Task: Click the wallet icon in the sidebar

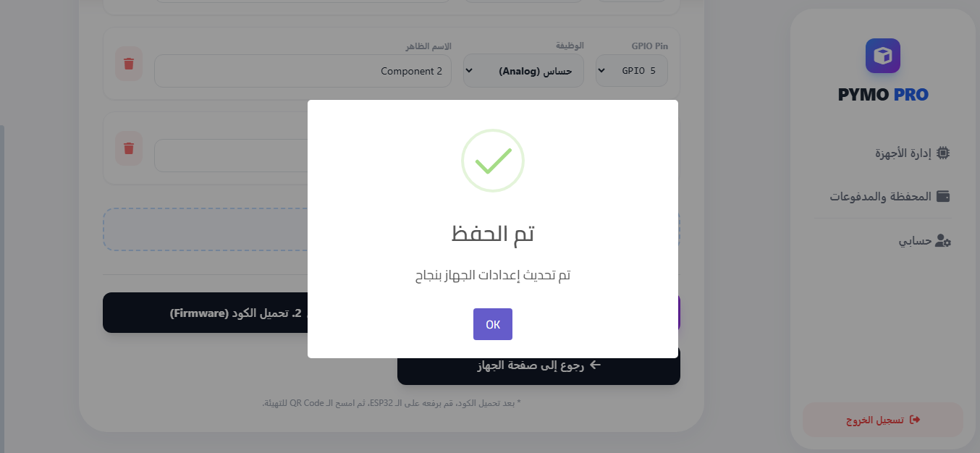Action: [942, 196]
